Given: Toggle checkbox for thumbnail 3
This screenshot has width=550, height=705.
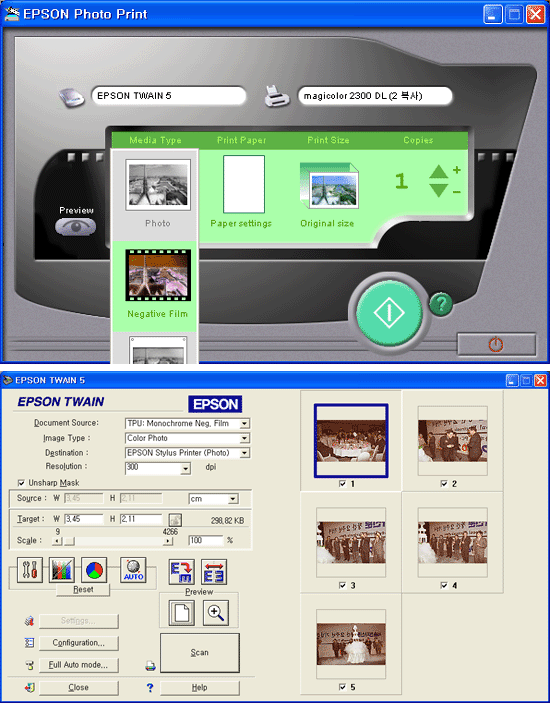Looking at the screenshot, I should click(342, 585).
